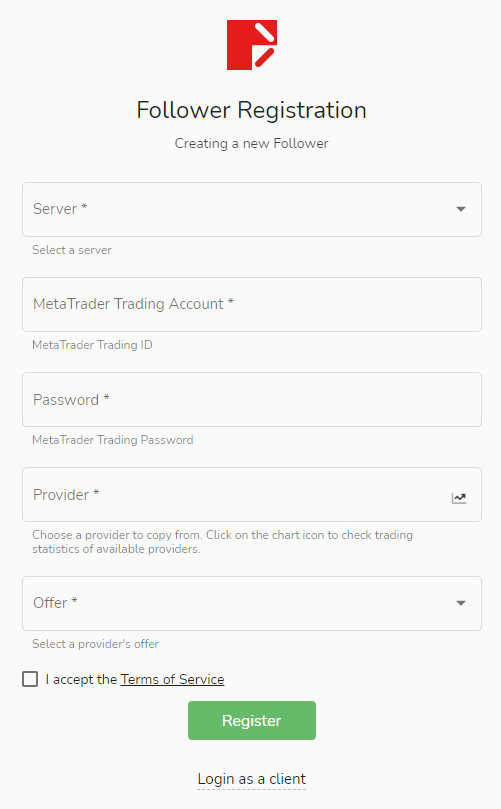Click the Select a server hint text
Image resolution: width=501 pixels, height=809 pixels.
[72, 250]
